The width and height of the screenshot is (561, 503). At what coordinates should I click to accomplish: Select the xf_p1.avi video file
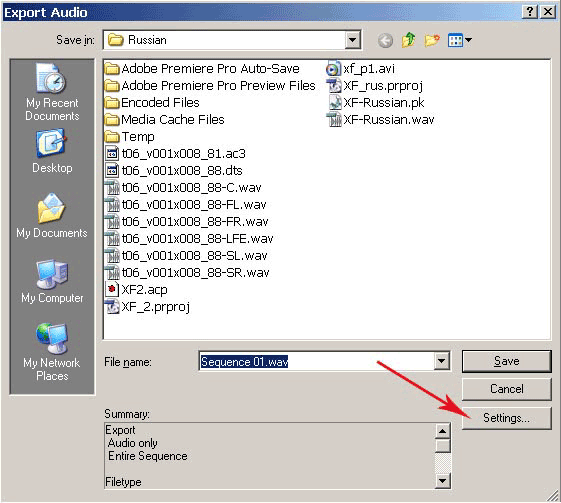click(361, 68)
